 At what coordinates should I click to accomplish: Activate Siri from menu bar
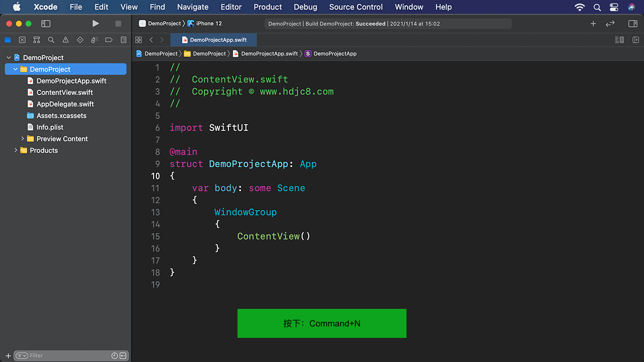[x=632, y=7]
